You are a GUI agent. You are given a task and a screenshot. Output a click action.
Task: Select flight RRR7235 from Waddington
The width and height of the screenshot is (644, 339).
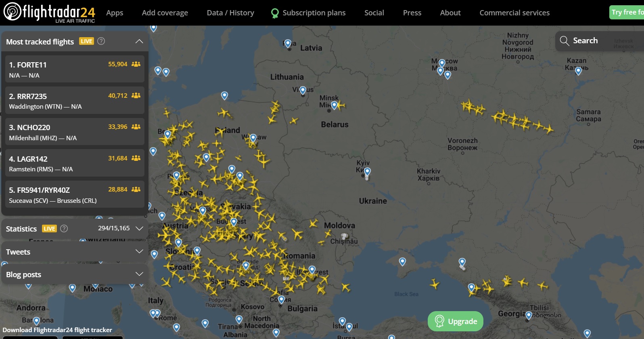(x=75, y=101)
